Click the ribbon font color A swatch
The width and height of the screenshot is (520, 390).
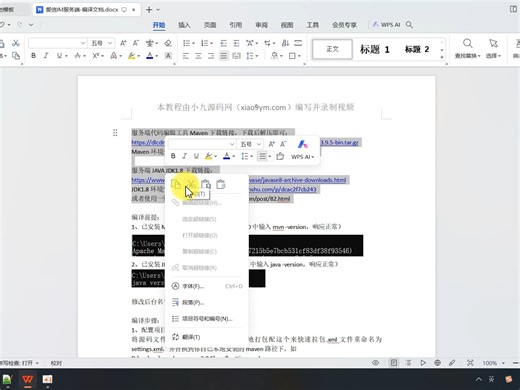[150, 56]
